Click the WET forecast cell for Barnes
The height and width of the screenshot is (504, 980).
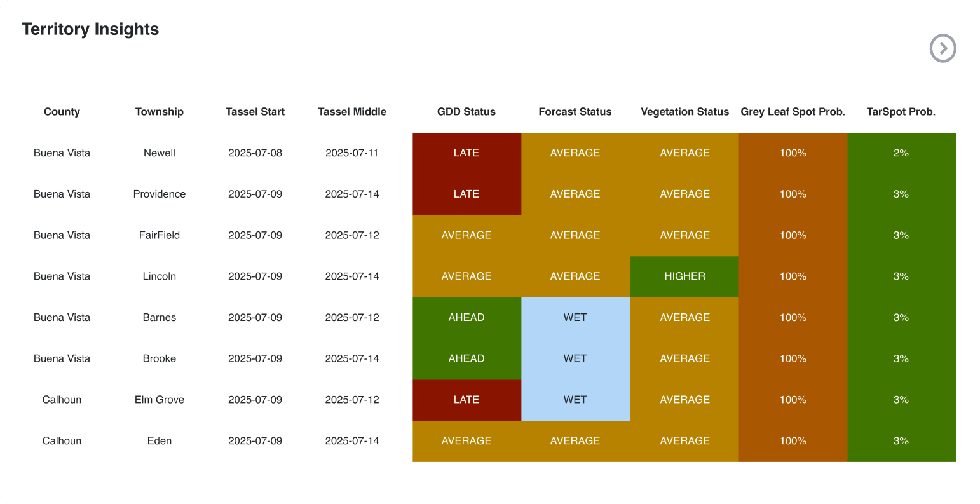(575, 317)
